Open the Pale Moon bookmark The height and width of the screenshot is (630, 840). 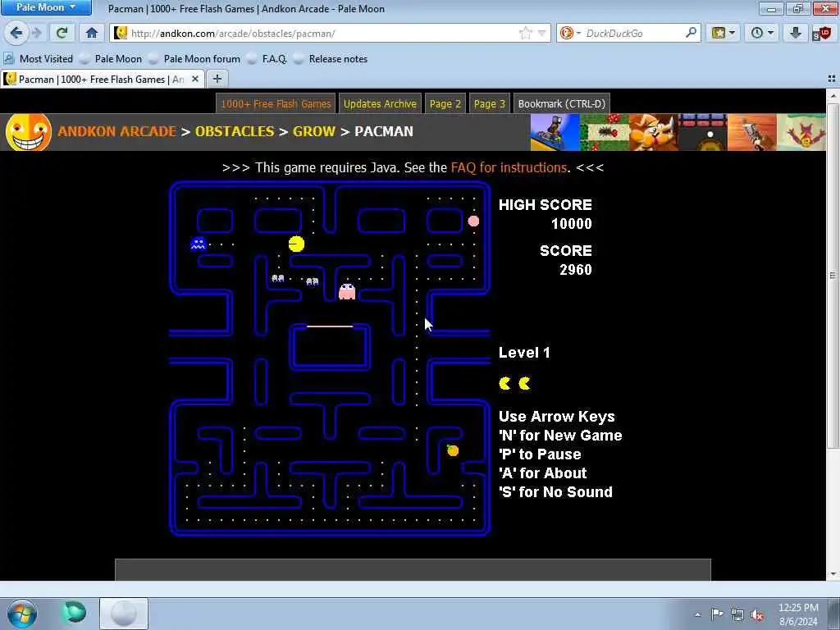click(111, 59)
